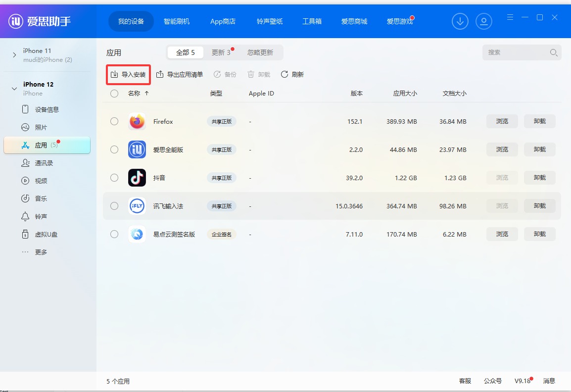571x392 pixels.
Task: Click the 讯飞输入法 iFLY app icon
Action: pyautogui.click(x=137, y=206)
